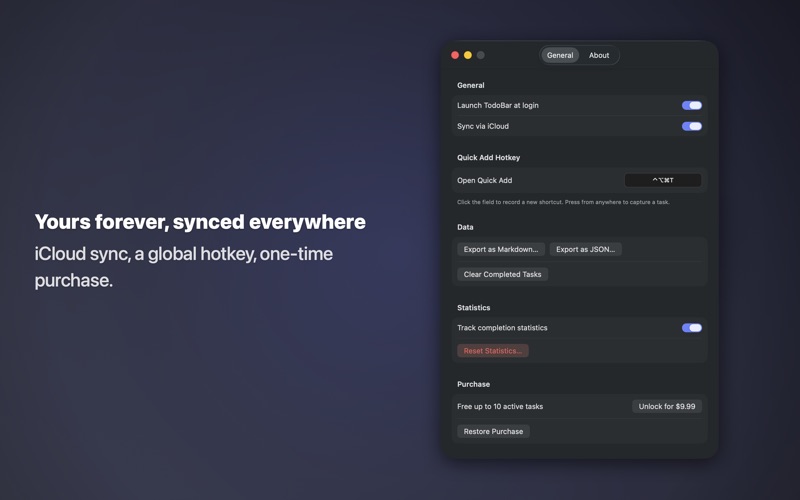Click the 'Launch TodoBar at login' label
Screen dimensions: 800x500
point(498,105)
